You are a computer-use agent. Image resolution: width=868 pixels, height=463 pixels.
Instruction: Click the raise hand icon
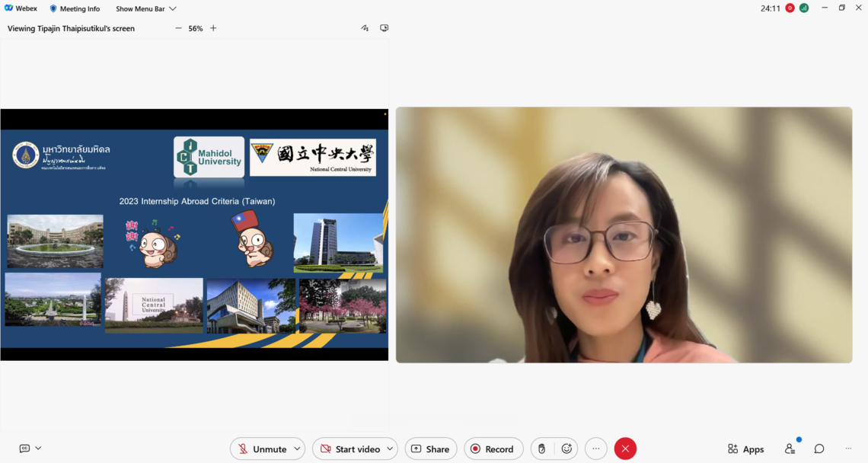pos(542,449)
